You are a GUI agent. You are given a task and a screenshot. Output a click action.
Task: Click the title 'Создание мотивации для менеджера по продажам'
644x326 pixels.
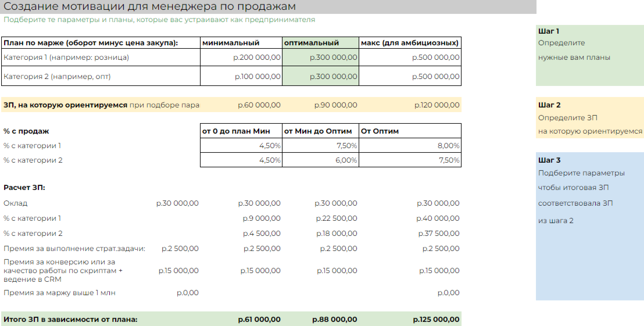149,6
